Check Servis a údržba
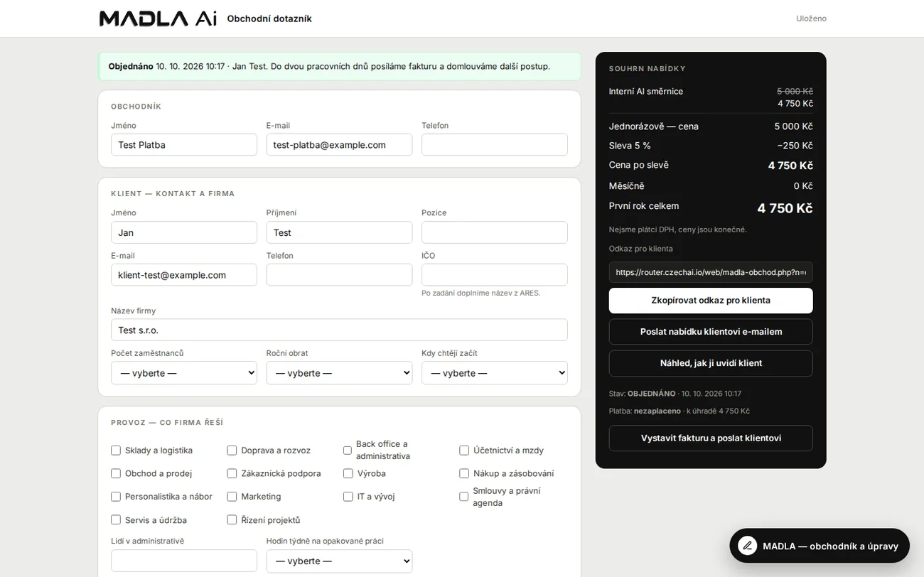The image size is (924, 577). coord(116,520)
